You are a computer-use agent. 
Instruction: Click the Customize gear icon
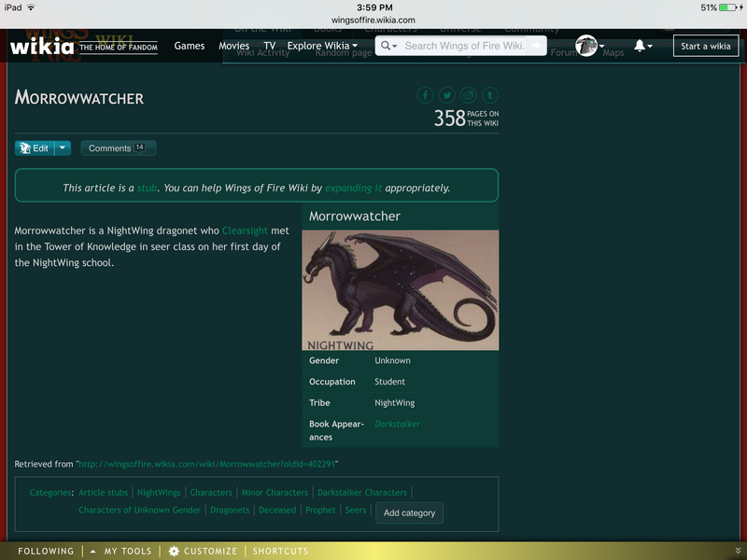(x=174, y=552)
